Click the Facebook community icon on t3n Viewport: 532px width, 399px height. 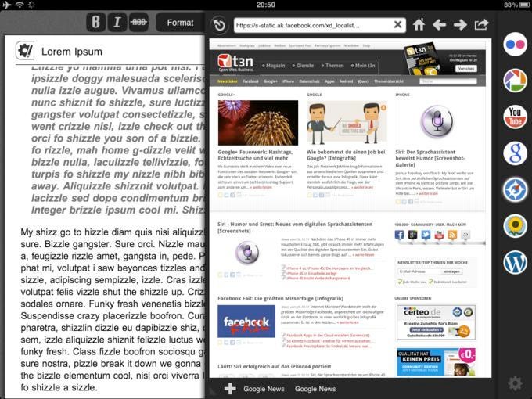tap(399, 235)
